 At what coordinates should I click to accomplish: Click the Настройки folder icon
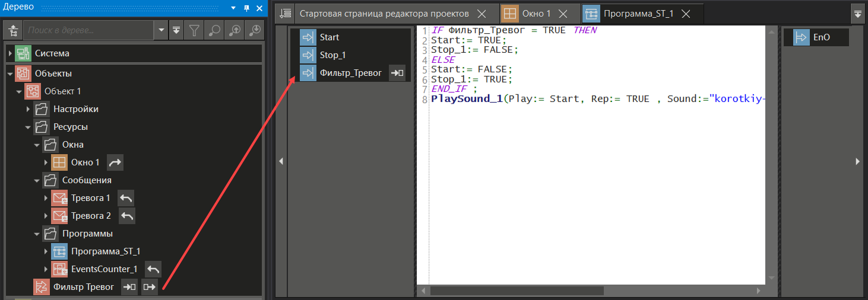[42, 109]
